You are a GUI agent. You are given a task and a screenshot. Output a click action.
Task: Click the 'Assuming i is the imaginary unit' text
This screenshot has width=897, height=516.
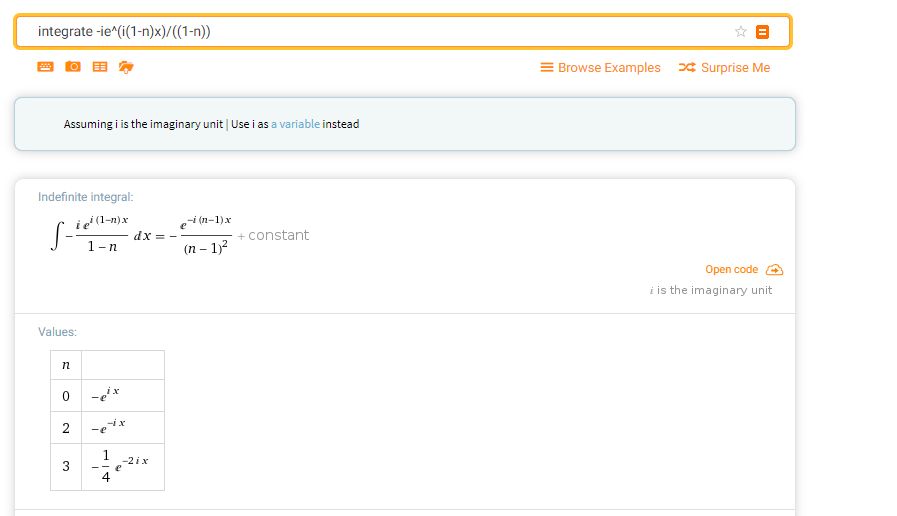point(143,124)
